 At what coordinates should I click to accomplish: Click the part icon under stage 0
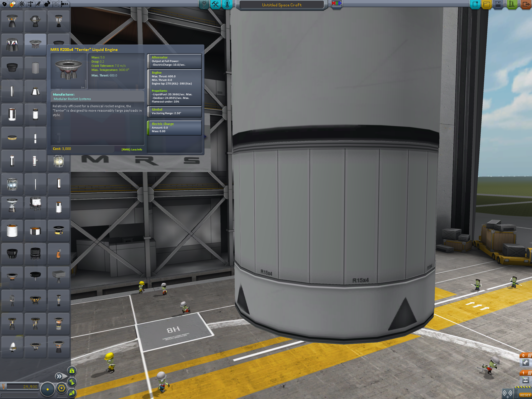[x=526, y=363]
